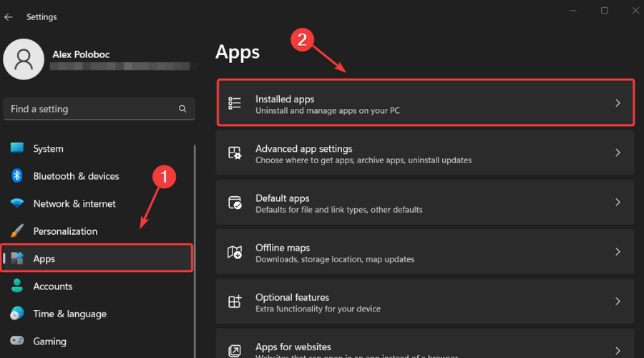Open Installed apps page
This screenshot has height=358, width=644.
[x=426, y=103]
